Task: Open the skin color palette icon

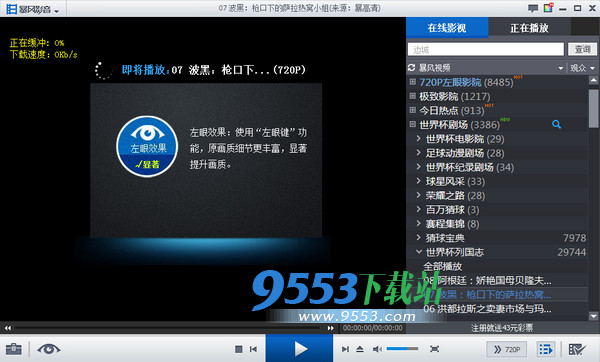Action: pyautogui.click(x=548, y=8)
